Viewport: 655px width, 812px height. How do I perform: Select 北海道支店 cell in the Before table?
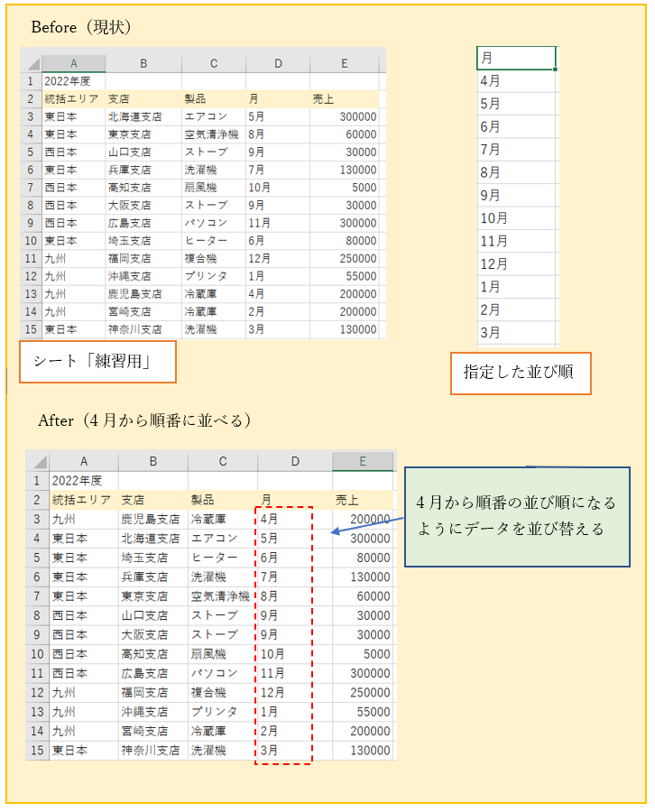[143, 116]
